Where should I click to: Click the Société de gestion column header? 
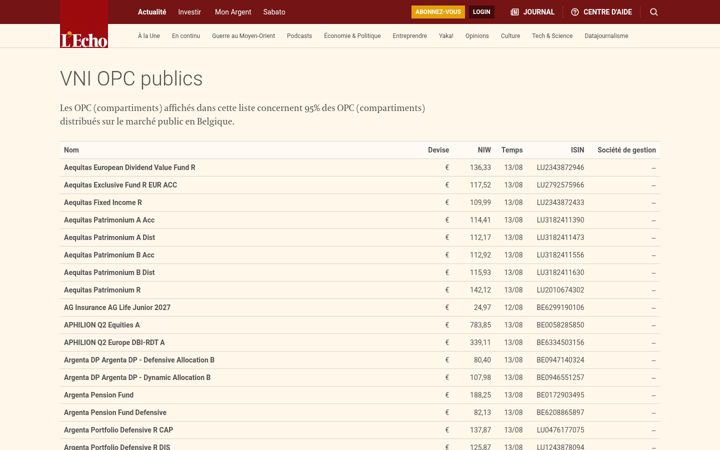pos(626,150)
